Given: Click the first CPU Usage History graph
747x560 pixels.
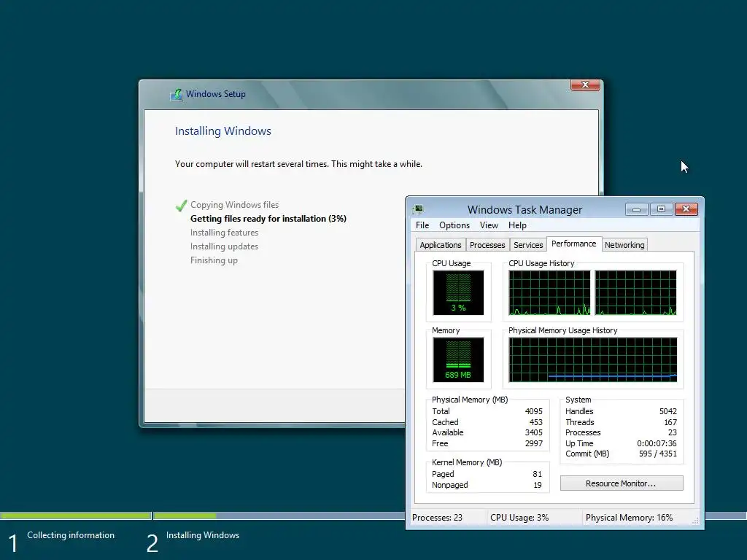Looking at the screenshot, I should click(x=549, y=292).
